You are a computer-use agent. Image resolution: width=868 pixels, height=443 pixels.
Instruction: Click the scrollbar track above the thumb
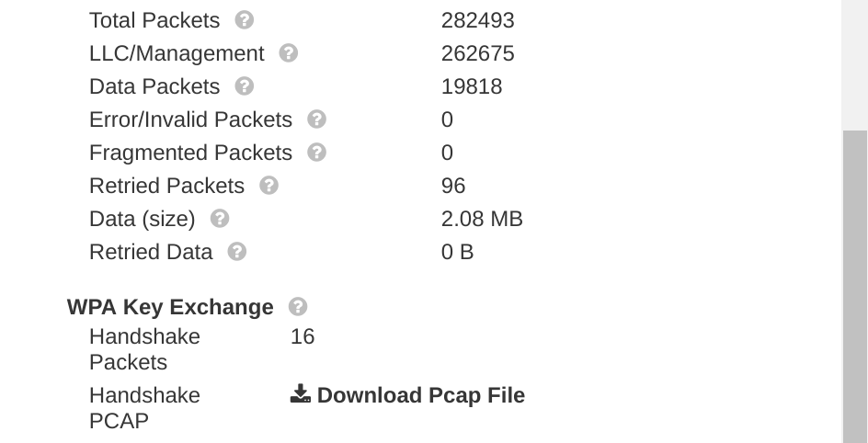tap(855, 65)
